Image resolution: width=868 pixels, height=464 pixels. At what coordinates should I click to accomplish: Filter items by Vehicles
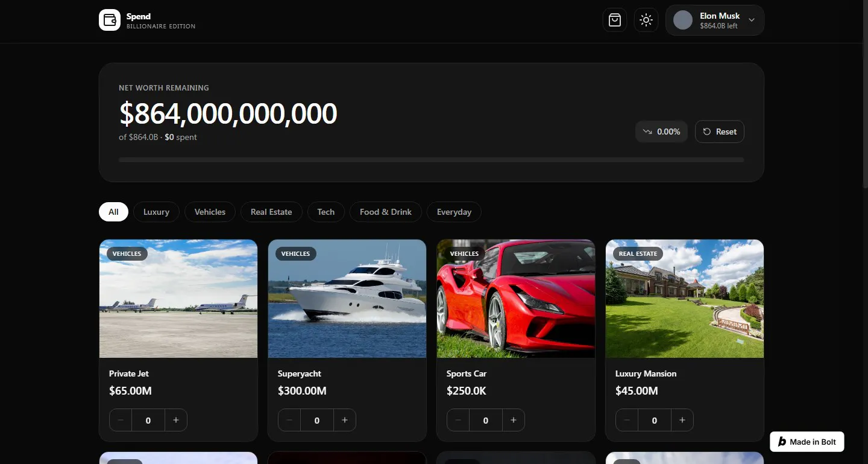click(210, 212)
